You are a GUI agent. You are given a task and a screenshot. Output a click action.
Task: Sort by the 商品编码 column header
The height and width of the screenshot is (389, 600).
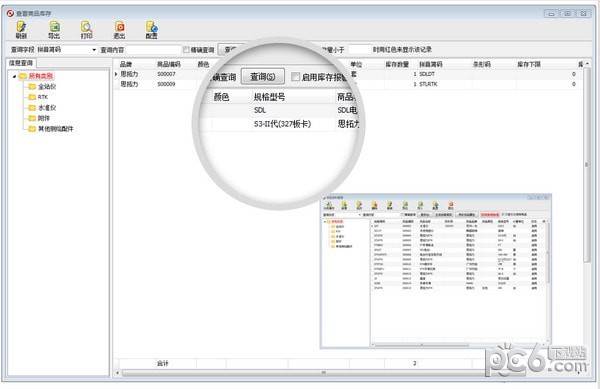click(169, 64)
